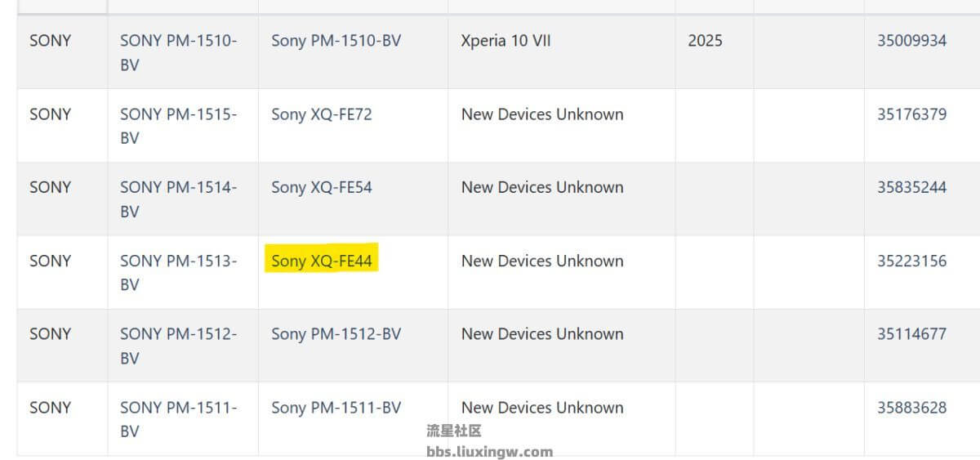Click the Sony PM-1511-BV model text
980x460 pixels.
[x=336, y=407]
